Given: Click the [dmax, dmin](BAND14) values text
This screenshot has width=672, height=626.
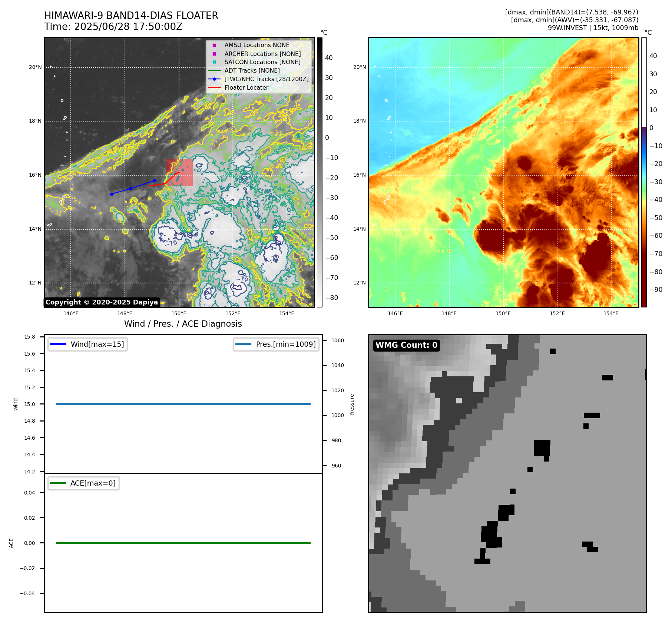Looking at the screenshot, I should pos(572,12).
